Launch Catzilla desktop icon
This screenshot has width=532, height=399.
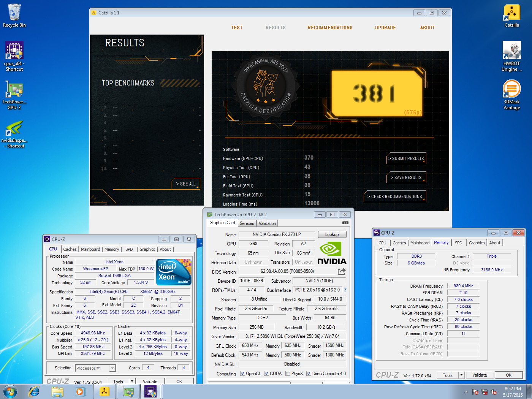pos(511,16)
